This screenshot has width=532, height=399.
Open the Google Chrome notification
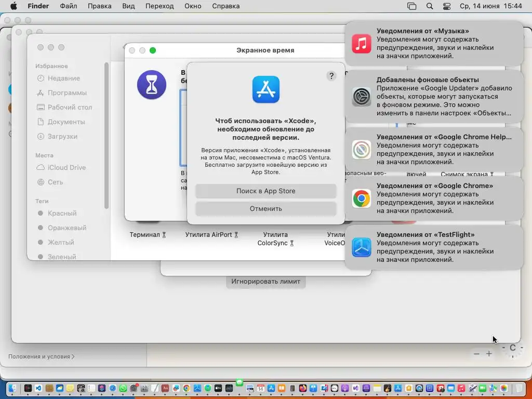pos(434,198)
